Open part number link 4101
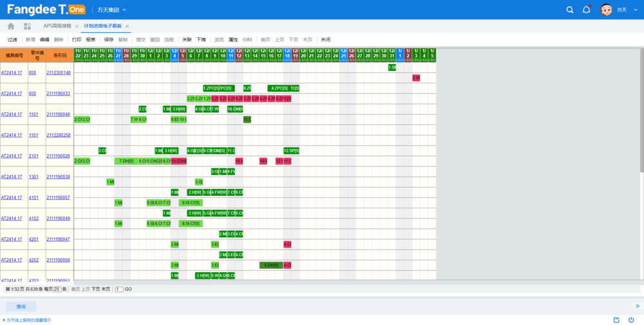 point(33,197)
